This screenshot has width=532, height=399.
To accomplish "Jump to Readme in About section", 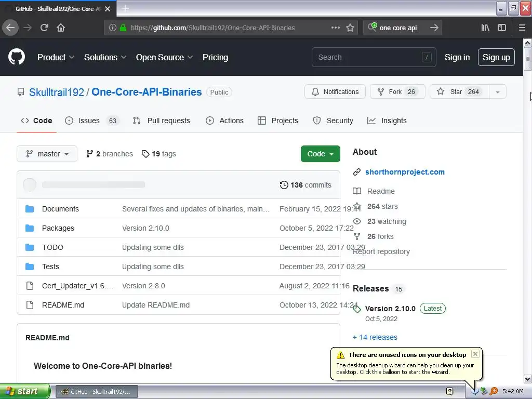I will pos(381,191).
